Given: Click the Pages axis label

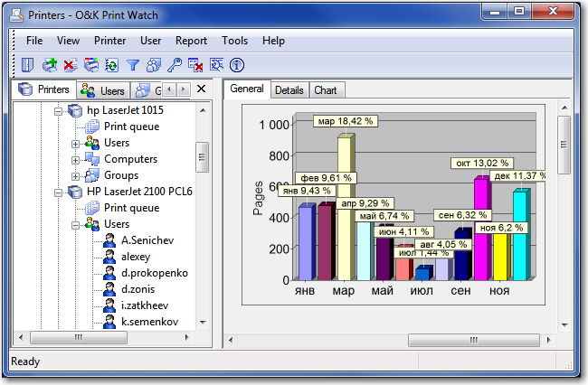Looking at the screenshot, I should (x=258, y=198).
